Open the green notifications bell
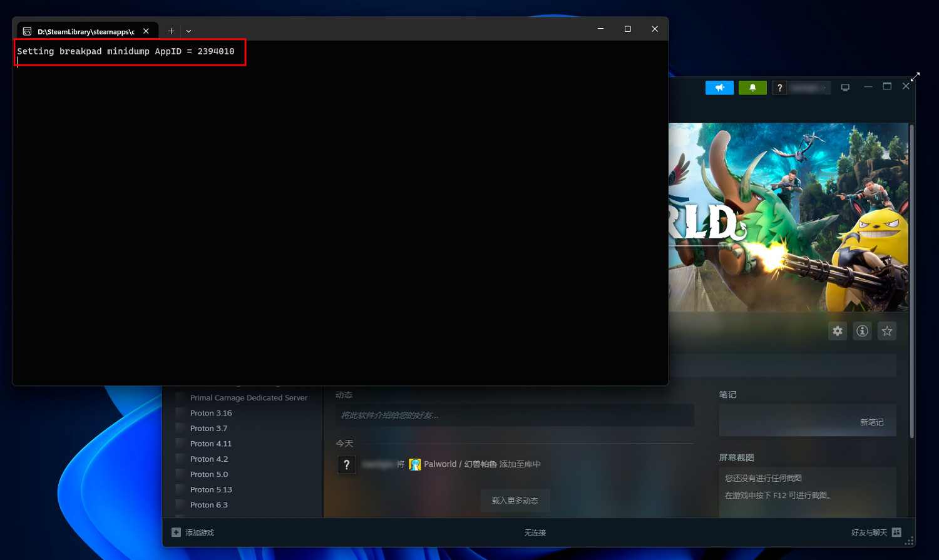 752,88
